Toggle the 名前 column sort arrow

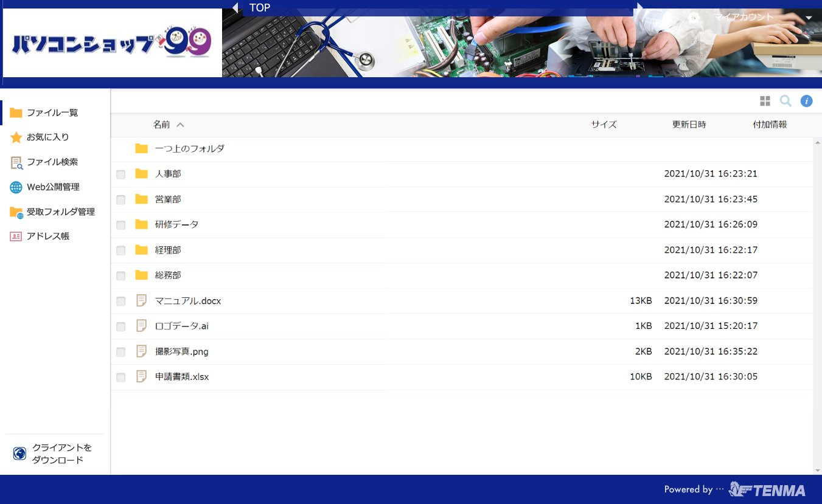pyautogui.click(x=180, y=125)
